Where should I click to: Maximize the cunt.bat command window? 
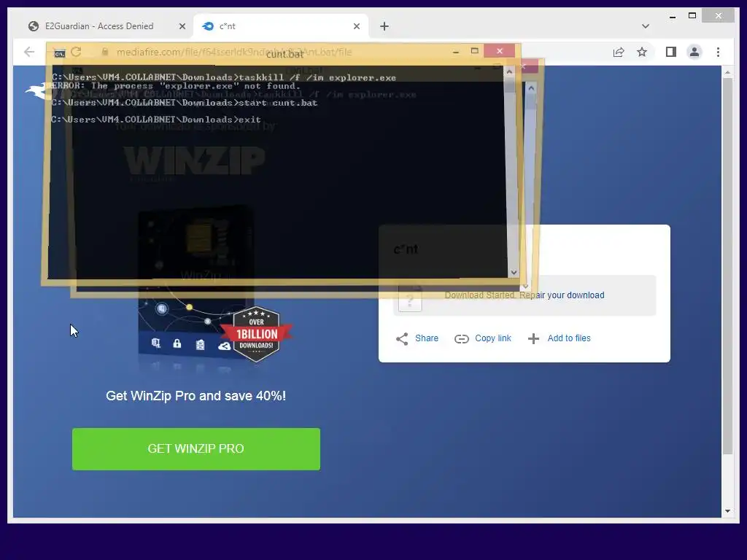click(x=474, y=51)
